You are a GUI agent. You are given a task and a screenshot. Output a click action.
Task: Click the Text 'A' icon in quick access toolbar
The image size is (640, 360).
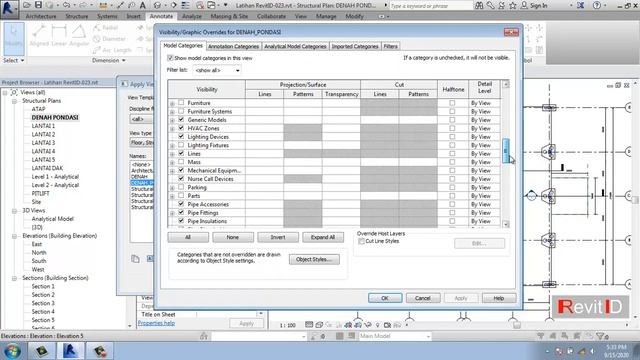point(143,5)
